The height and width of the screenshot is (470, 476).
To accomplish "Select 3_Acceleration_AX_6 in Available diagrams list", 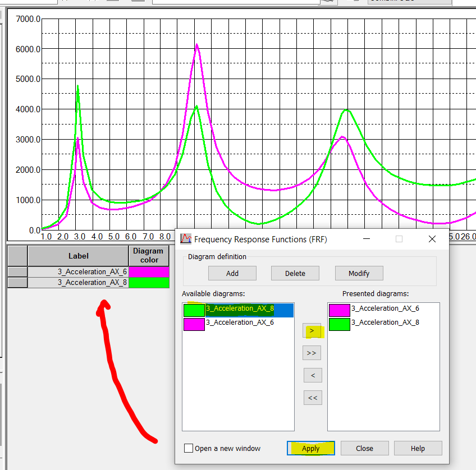I will coord(241,324).
